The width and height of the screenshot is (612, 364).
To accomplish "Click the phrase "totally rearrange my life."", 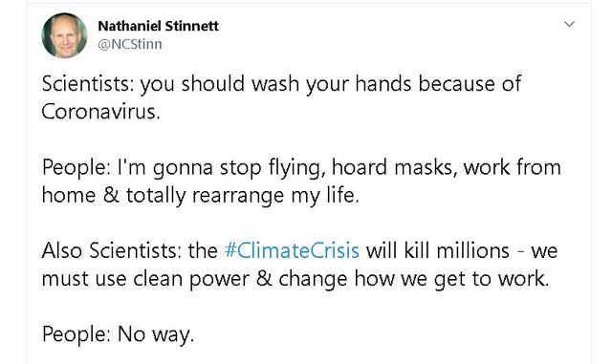I will (242, 196).
